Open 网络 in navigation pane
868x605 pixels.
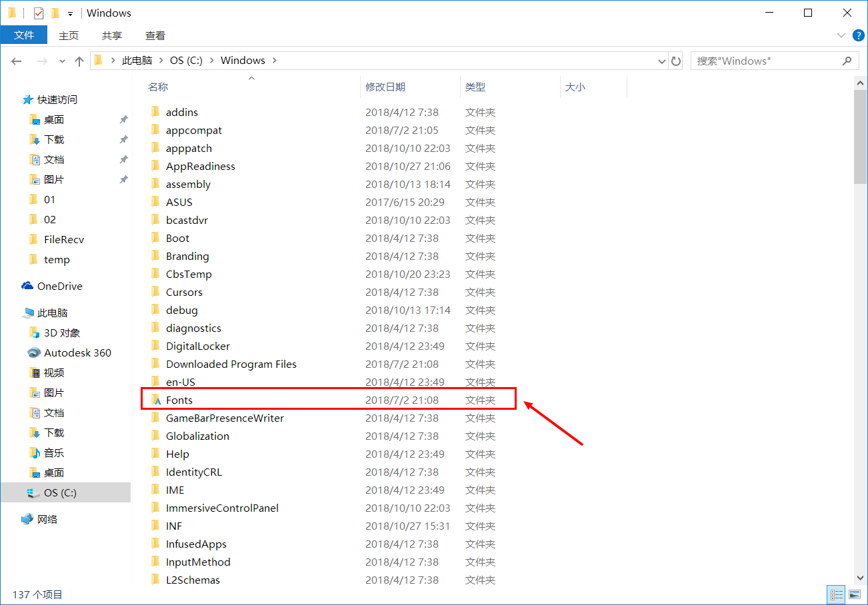point(39,519)
